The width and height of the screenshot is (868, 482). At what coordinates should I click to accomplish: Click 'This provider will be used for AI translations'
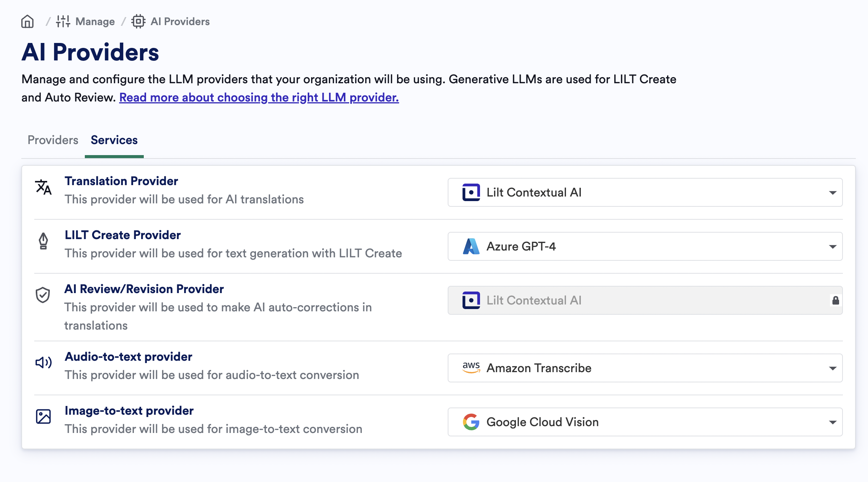(184, 199)
